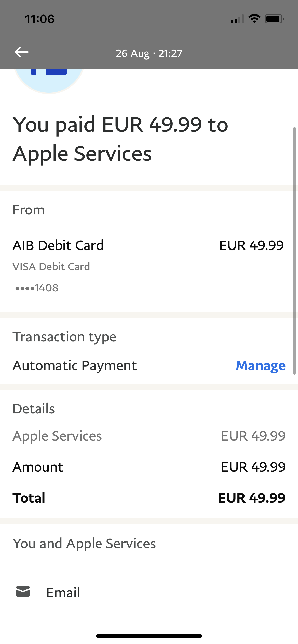Tap the battery status icon

tap(274, 19)
